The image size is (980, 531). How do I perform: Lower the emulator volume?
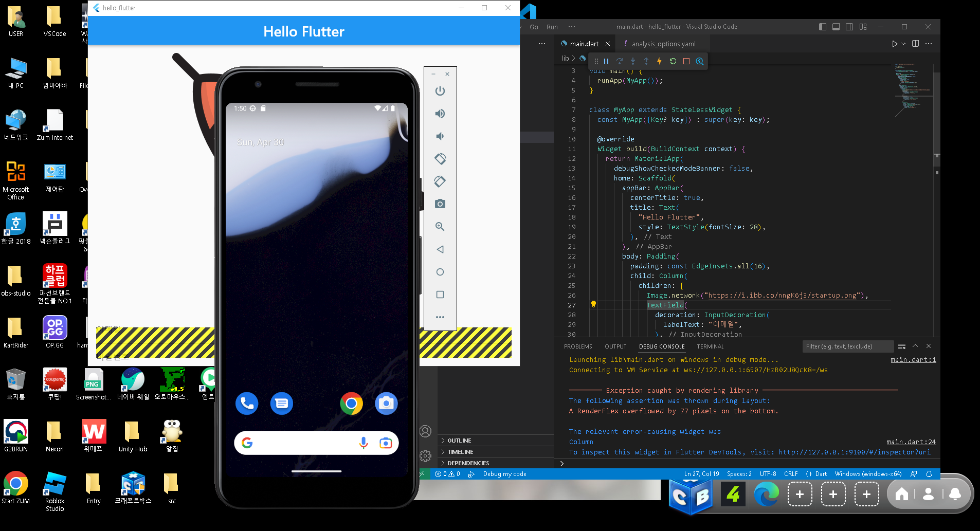tap(440, 136)
